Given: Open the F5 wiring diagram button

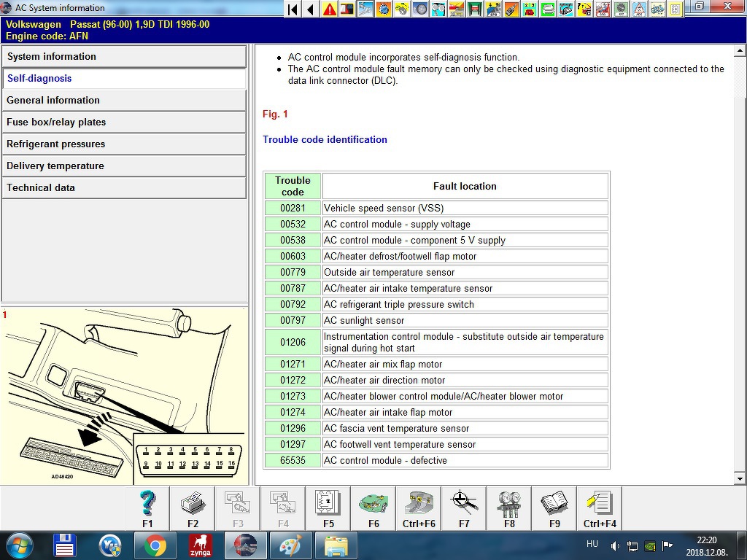Looking at the screenshot, I should [329, 508].
